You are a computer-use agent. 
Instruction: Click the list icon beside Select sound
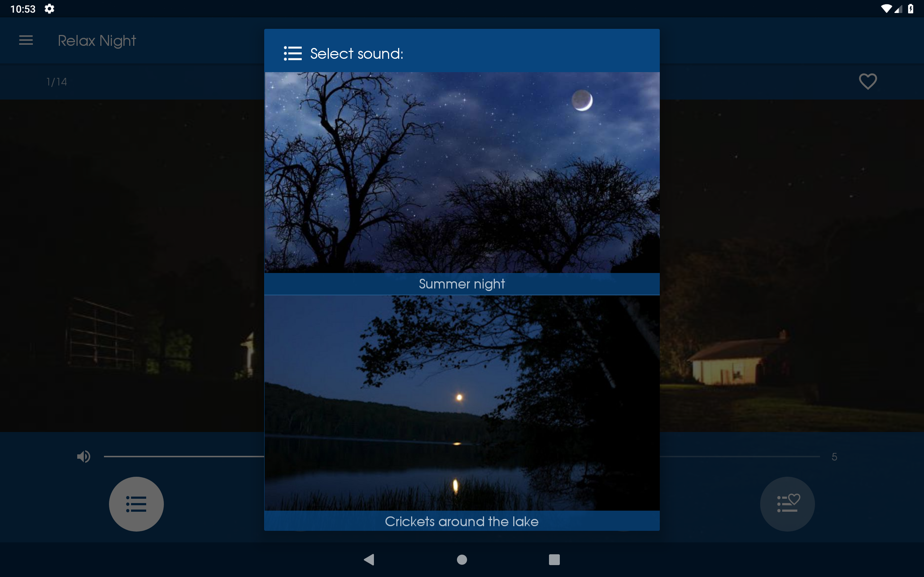292,53
